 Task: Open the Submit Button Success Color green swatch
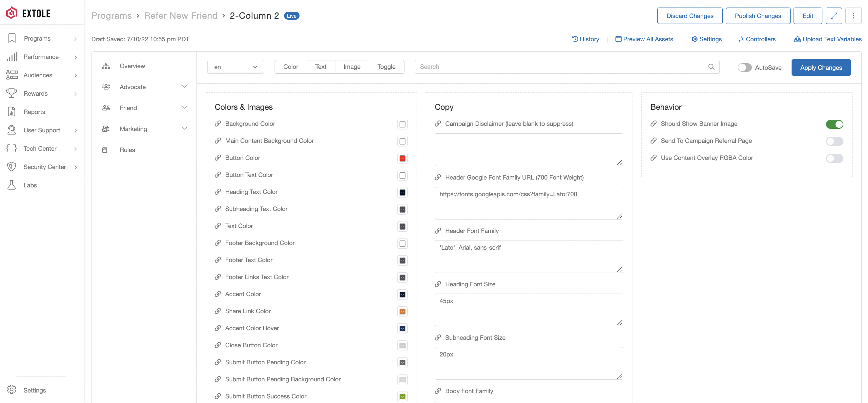click(402, 396)
